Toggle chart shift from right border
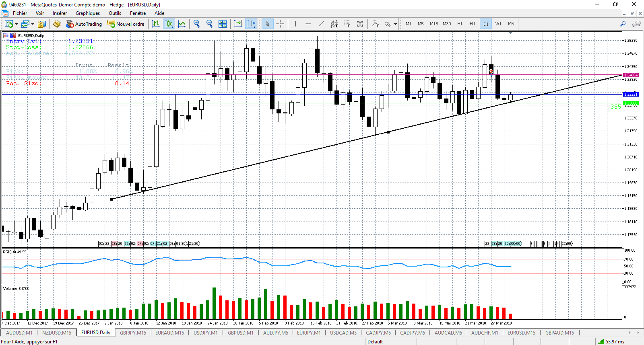The height and width of the screenshot is (345, 644). tap(251, 24)
